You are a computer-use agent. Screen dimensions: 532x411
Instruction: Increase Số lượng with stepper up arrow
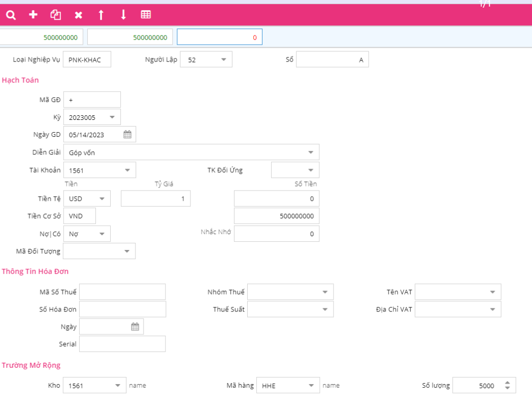click(x=508, y=383)
